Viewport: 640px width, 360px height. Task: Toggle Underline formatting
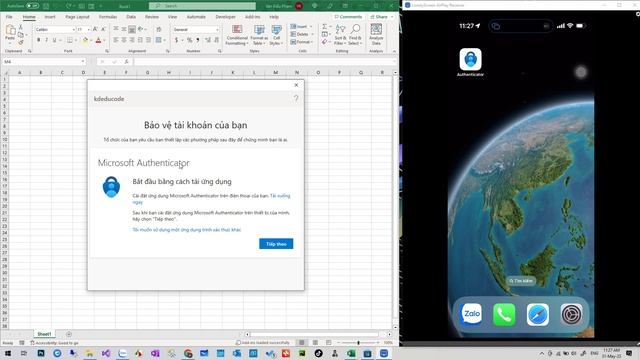tap(54, 40)
